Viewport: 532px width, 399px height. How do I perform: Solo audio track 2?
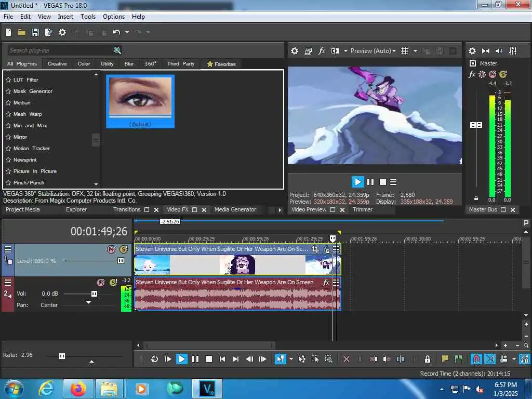pos(113,283)
